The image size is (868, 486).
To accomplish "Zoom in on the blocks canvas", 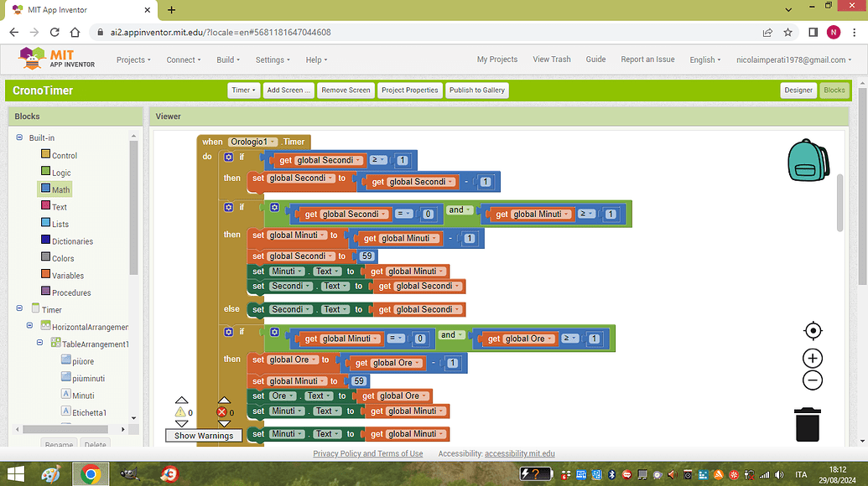I will [x=812, y=358].
